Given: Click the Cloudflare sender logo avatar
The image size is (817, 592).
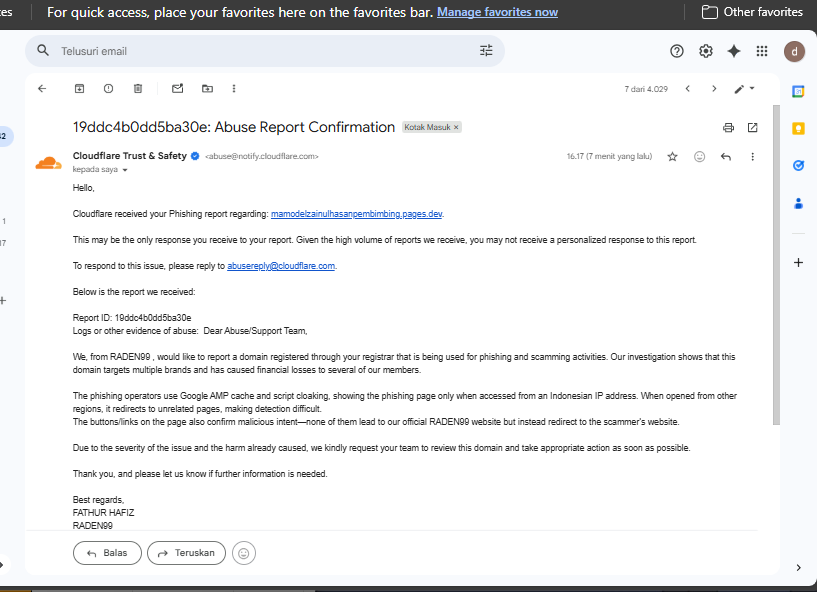Looking at the screenshot, I should click(48, 163).
